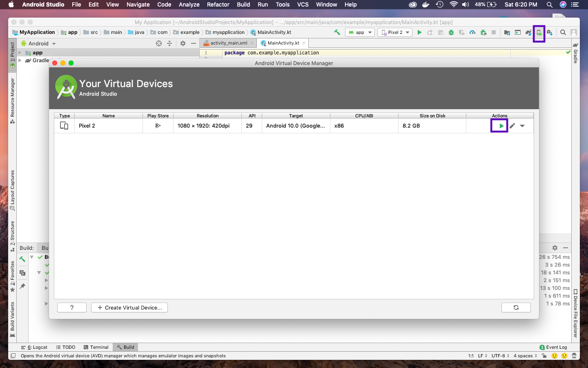Edit the Pixel 2 virtual device
The image size is (588, 368).
512,126
